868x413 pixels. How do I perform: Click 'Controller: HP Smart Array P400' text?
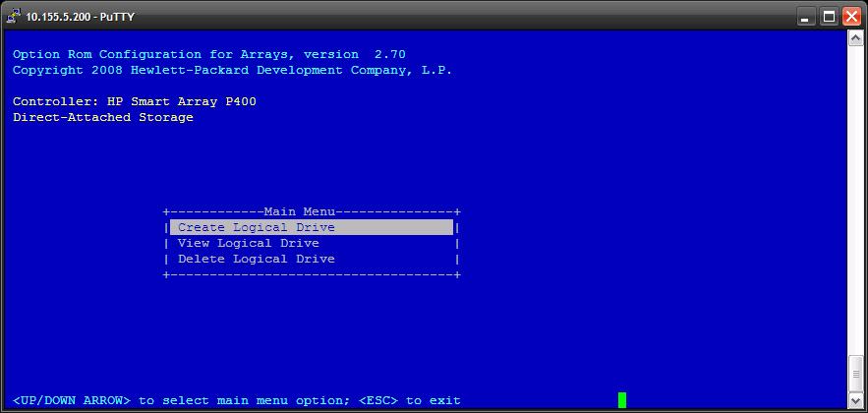[135, 102]
